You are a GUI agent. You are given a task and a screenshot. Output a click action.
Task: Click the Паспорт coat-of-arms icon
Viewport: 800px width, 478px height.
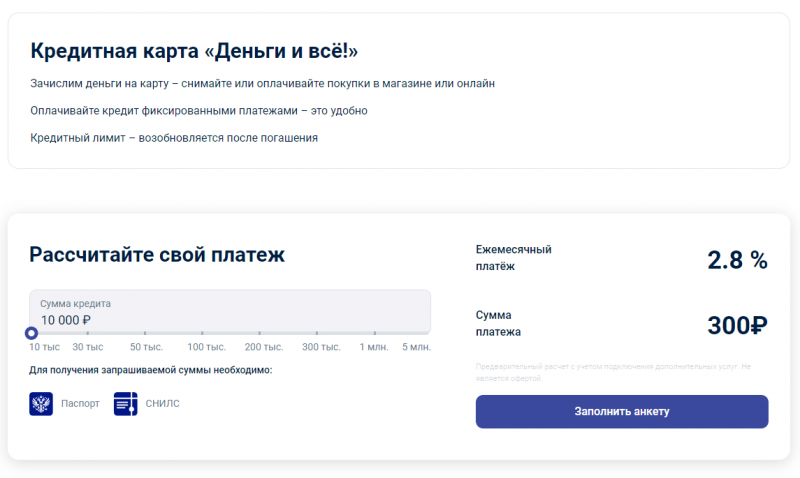41,404
